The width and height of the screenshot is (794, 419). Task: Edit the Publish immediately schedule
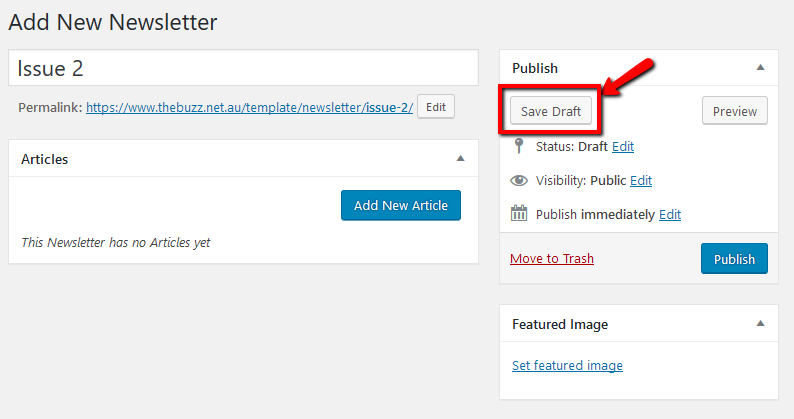[670, 214]
